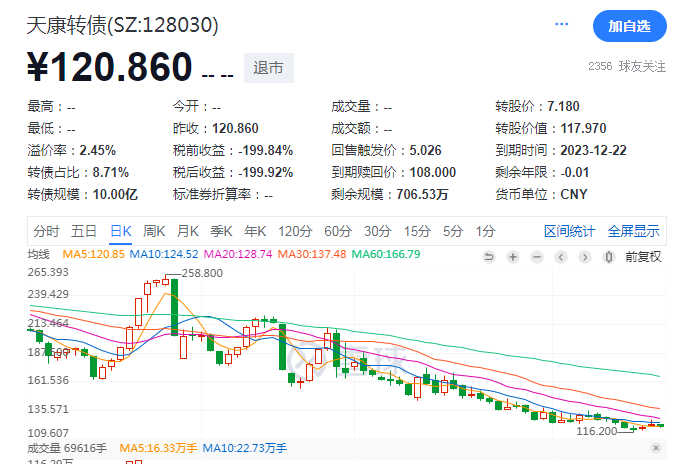Screen dimensions: 687x464
Task: Click the 货币单位 value CNY
Action: [574, 194]
